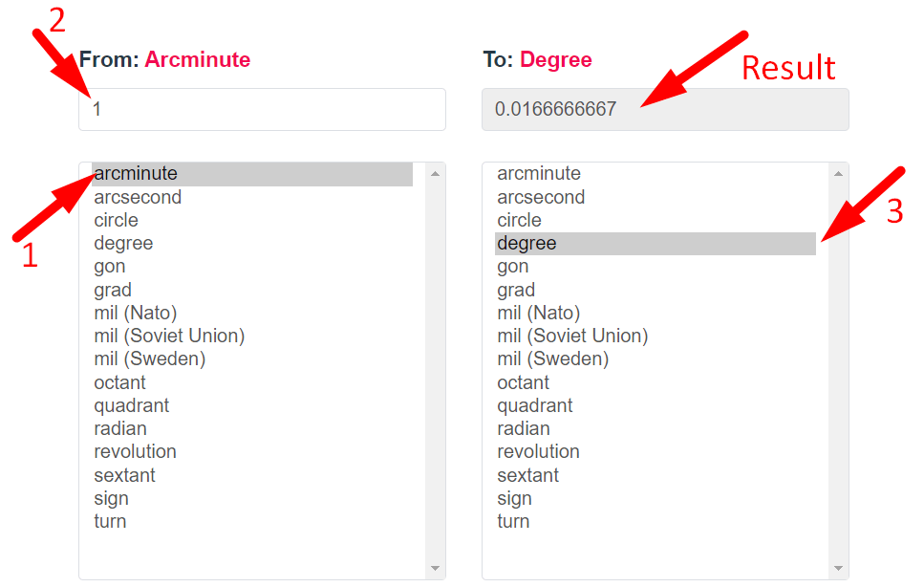Click the From Arcminute value input field

[262, 110]
